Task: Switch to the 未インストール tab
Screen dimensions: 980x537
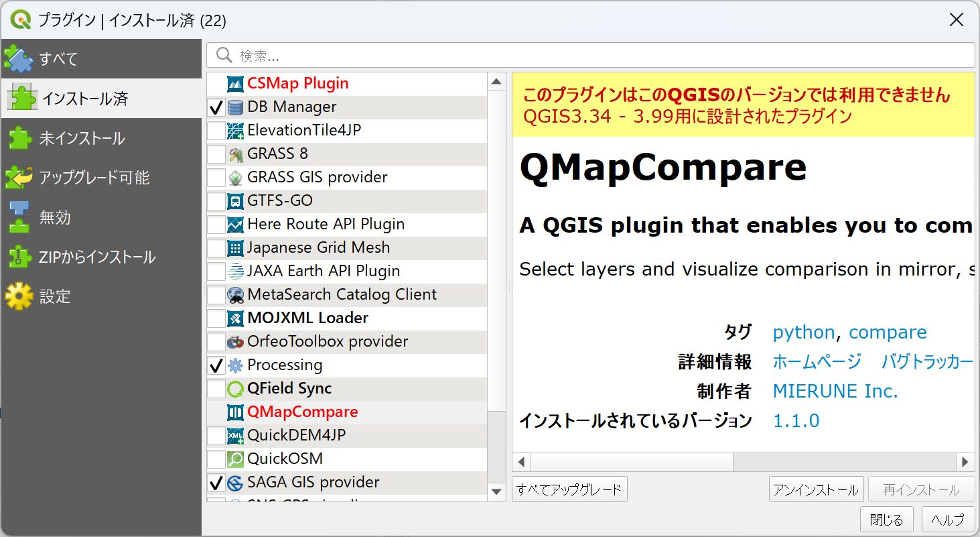Action: click(x=100, y=138)
